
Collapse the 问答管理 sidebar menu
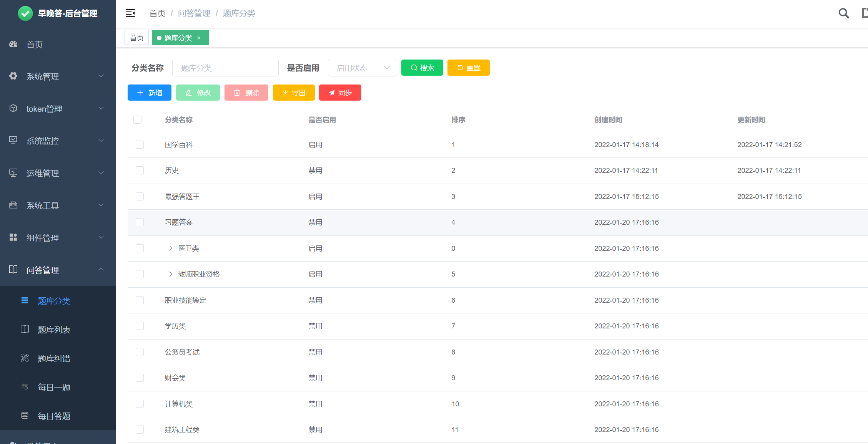tap(58, 270)
